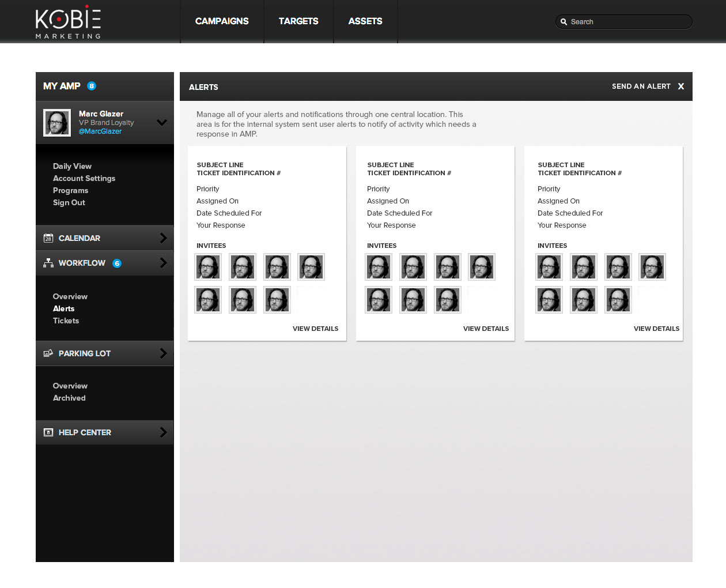Click Your Response in third alert card

click(x=562, y=225)
